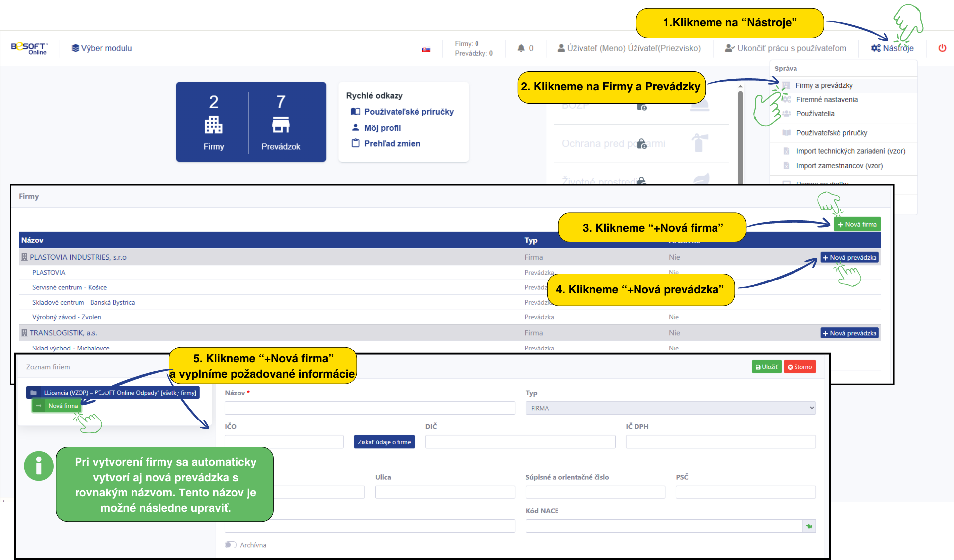Screen dimensions: 954x560
Task: Open the Prehľad zmien quick link
Action: (x=392, y=143)
